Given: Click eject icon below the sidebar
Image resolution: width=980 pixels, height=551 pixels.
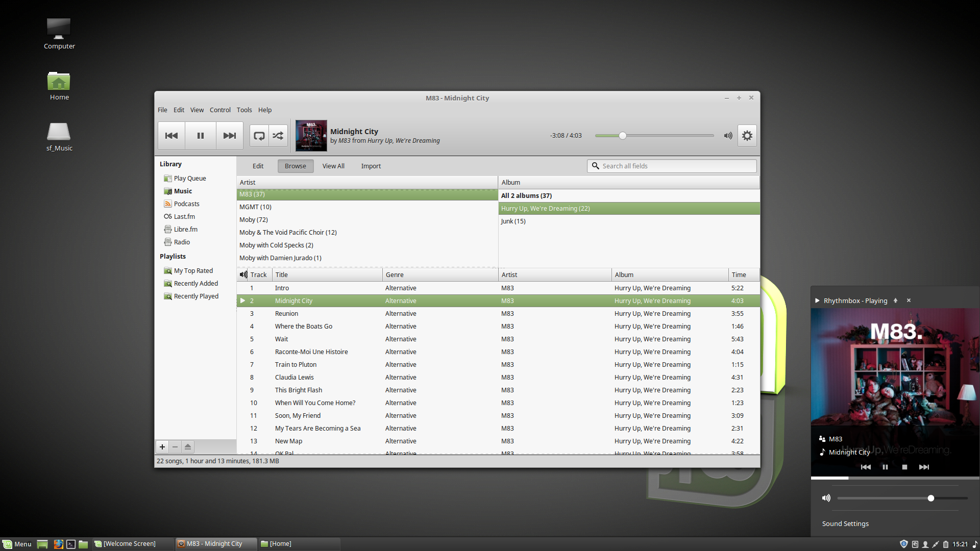Looking at the screenshot, I should point(188,447).
